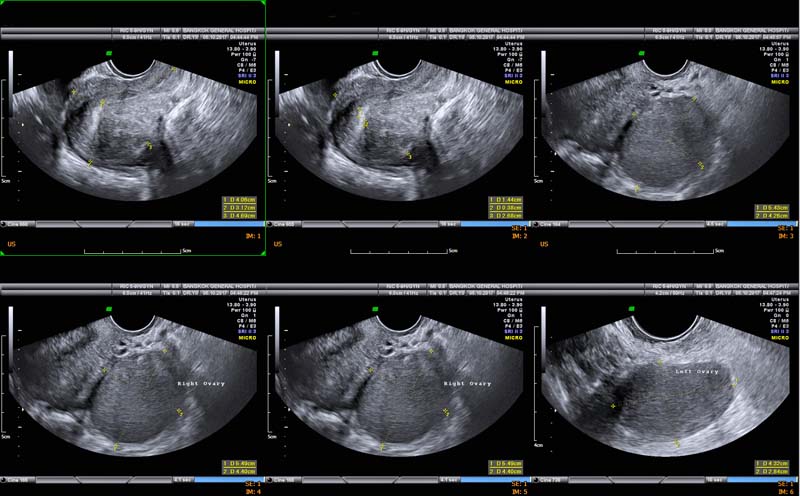Viewport: 800px width, 496px height.
Task: Click the 'Left Ovary' annotation label
Action: (695, 372)
